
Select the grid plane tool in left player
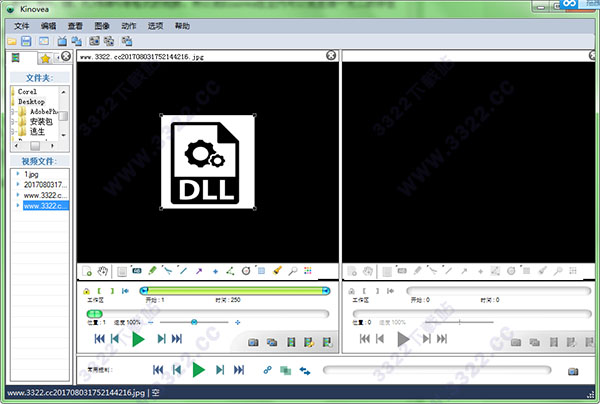coord(261,271)
